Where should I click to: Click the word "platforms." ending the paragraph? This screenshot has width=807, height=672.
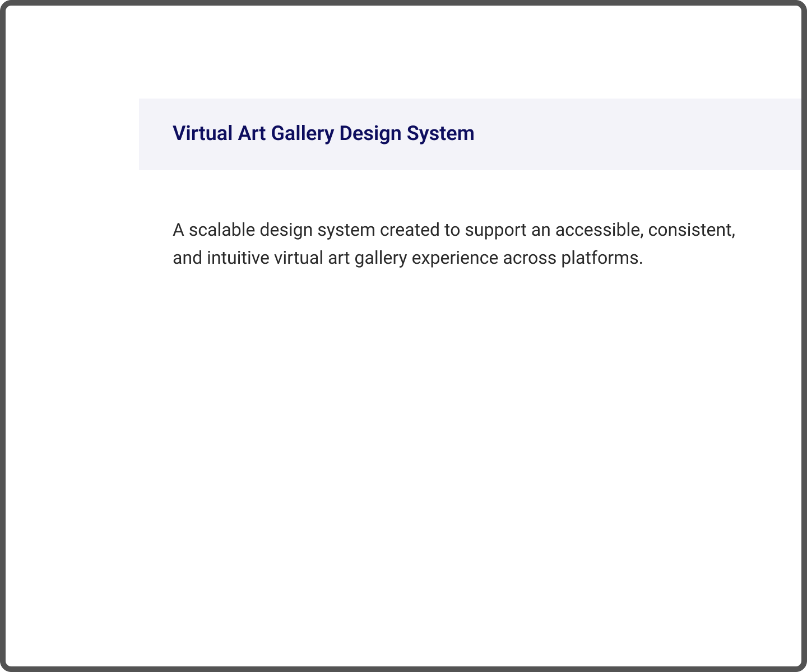coord(602,258)
